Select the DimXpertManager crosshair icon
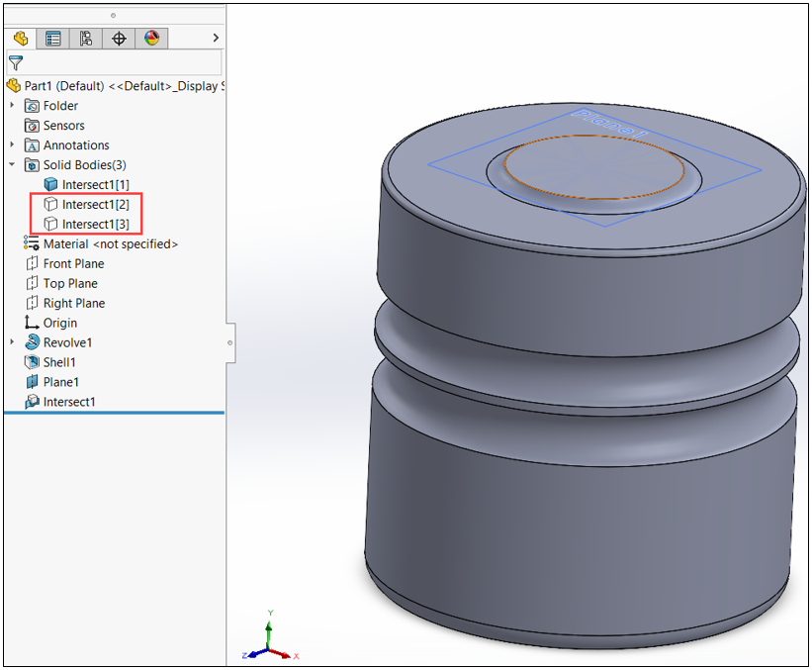 click(x=118, y=39)
